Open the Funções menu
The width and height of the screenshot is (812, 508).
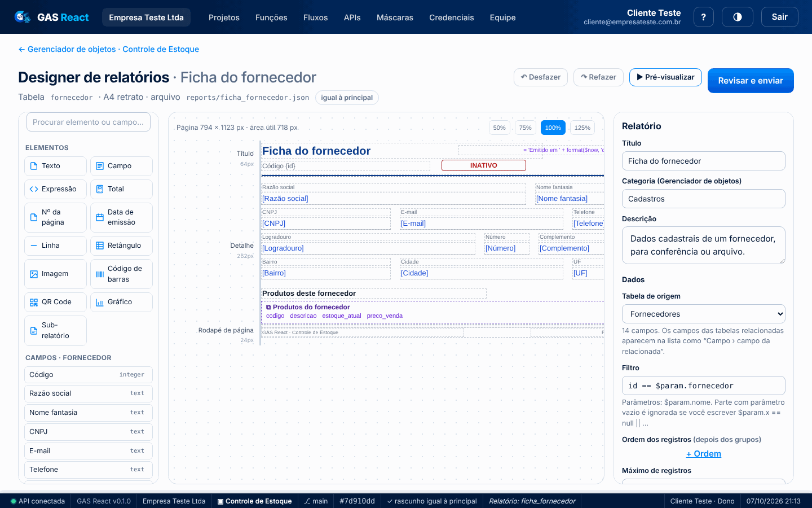click(271, 17)
